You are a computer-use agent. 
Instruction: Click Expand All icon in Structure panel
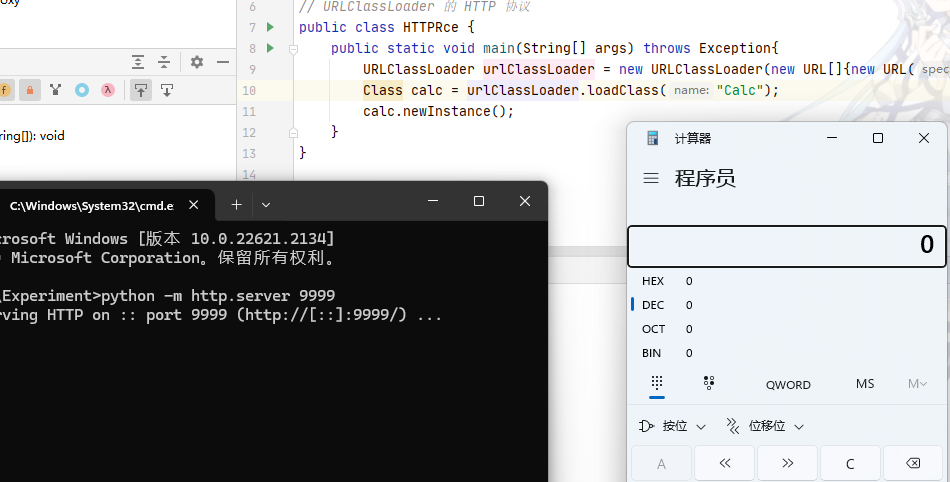click(x=138, y=62)
